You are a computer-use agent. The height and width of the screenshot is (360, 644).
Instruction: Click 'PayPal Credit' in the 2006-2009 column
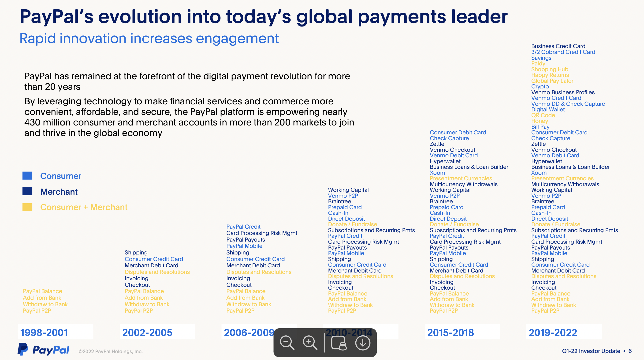243,227
